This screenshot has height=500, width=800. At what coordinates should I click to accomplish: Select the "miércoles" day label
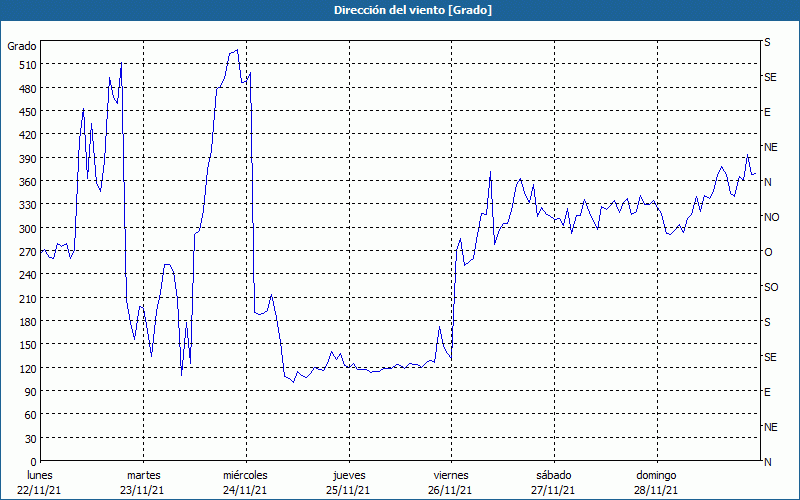click(x=245, y=475)
